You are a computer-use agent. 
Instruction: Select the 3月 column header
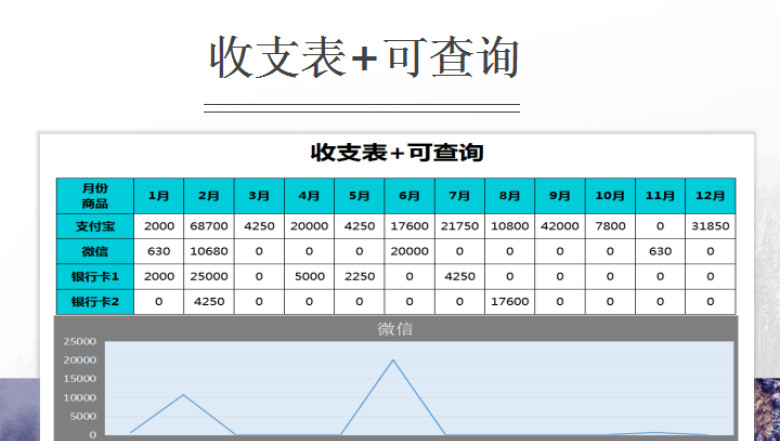(x=259, y=196)
